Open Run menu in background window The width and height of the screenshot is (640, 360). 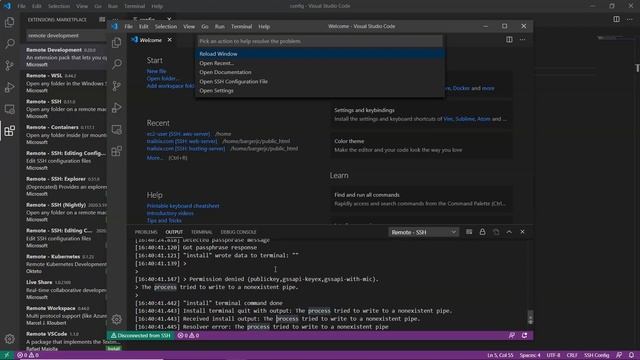tap(113, 6)
